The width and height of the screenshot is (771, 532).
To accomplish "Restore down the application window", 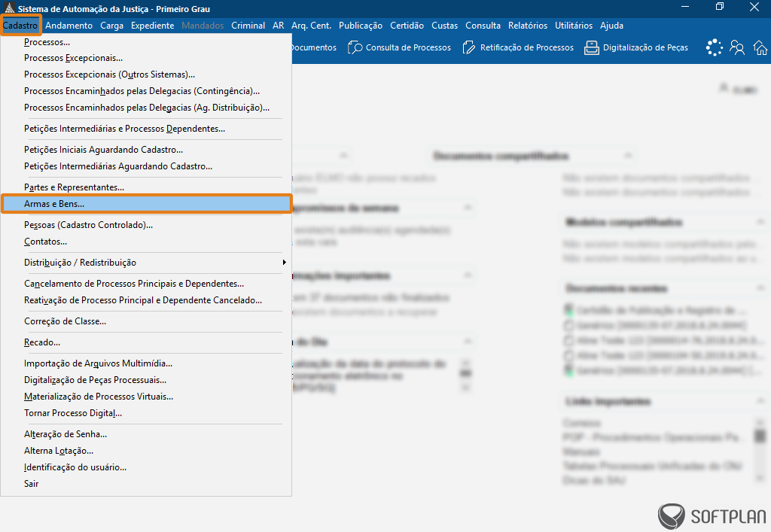I will pyautogui.click(x=720, y=6).
